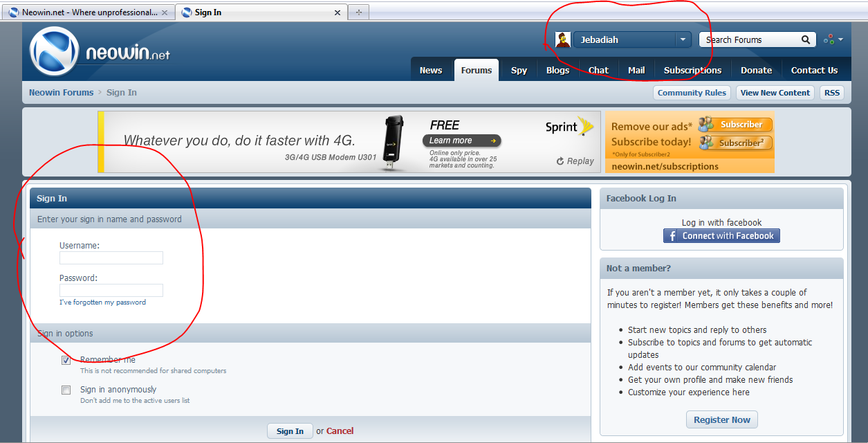The width and height of the screenshot is (868, 443).
Task: Open the News navigation tab
Action: tap(431, 70)
